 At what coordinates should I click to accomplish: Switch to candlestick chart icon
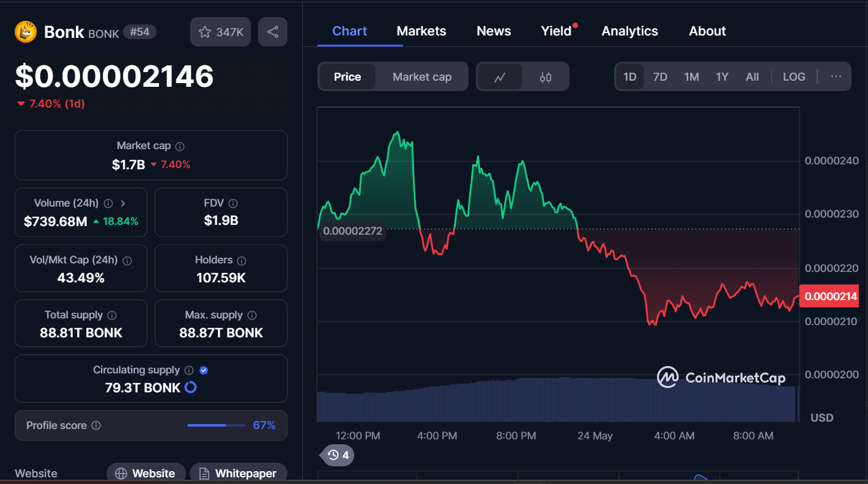pos(546,77)
